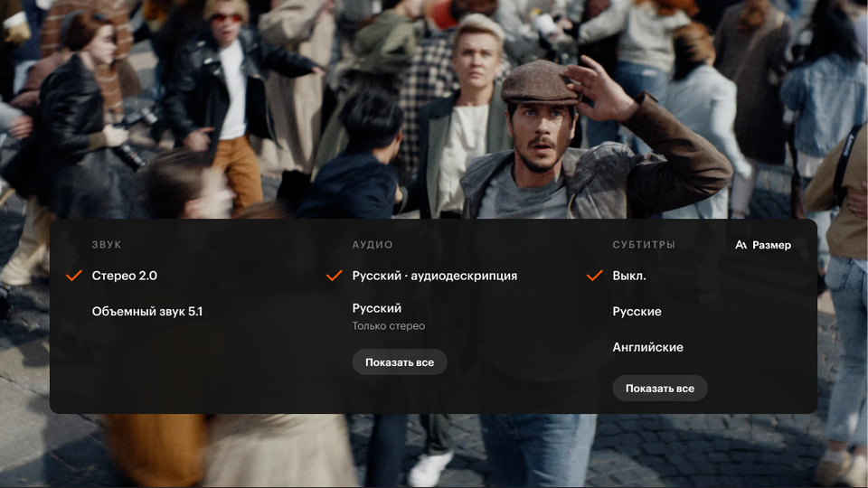The height and width of the screenshot is (488, 868).
Task: Turn subtitles off with Выкл.
Action: click(629, 276)
